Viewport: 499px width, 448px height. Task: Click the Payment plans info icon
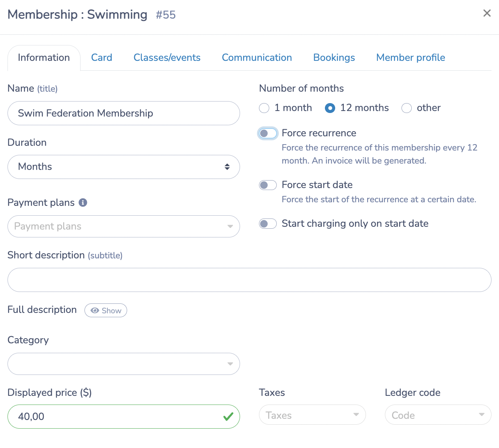(x=83, y=203)
